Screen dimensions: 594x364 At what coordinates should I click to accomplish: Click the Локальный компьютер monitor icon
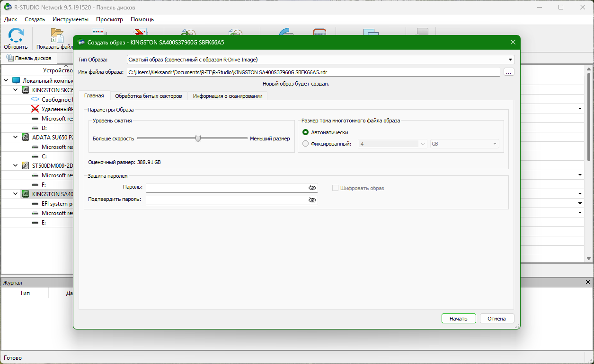click(16, 81)
